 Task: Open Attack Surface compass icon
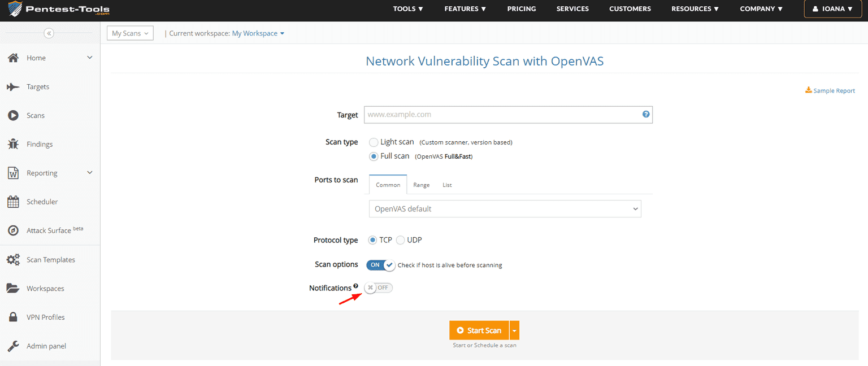click(13, 230)
